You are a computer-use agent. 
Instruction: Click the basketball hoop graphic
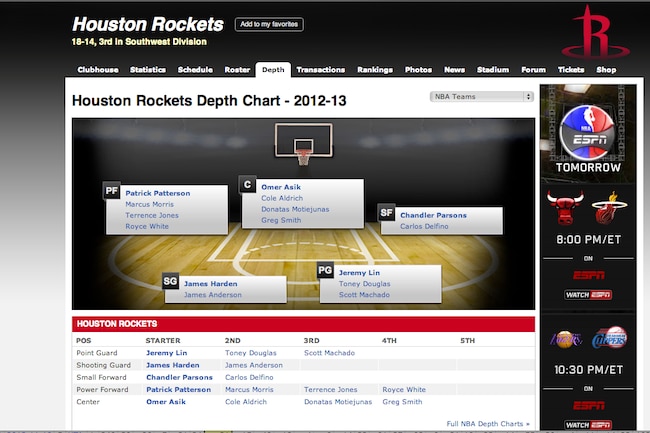[x=303, y=143]
